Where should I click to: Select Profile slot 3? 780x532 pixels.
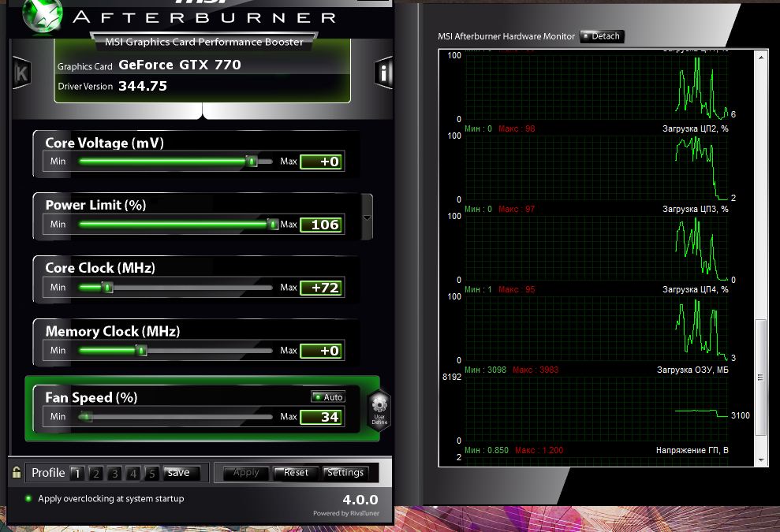tap(115, 474)
